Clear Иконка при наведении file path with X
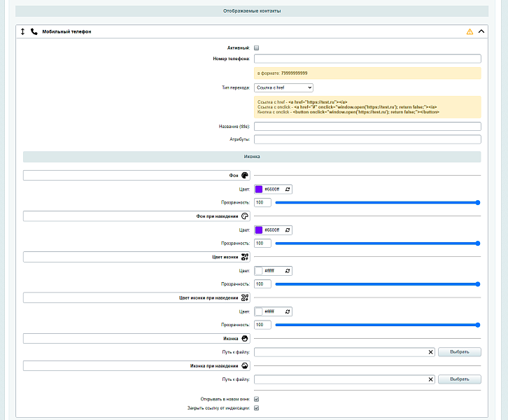 coord(430,379)
